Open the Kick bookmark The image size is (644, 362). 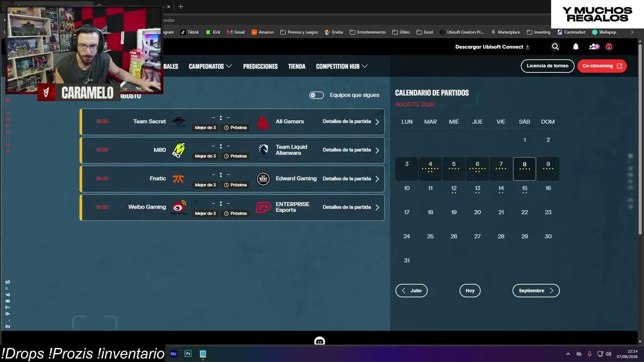[213, 32]
